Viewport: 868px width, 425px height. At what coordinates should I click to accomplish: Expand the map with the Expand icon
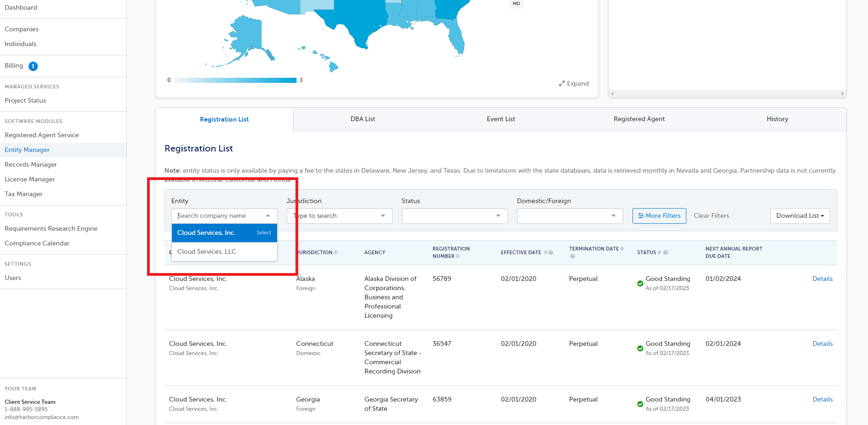coord(562,83)
